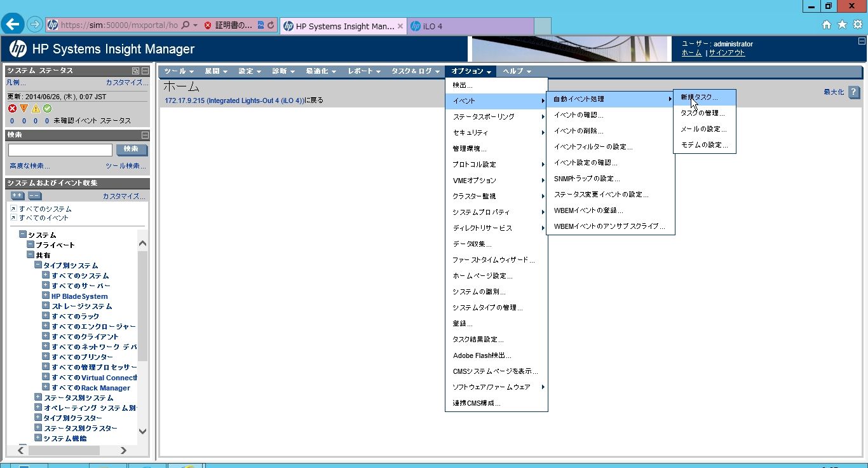Screen dimensions: 868x468
Task: Click the サインアウト link
Action: coord(727,53)
